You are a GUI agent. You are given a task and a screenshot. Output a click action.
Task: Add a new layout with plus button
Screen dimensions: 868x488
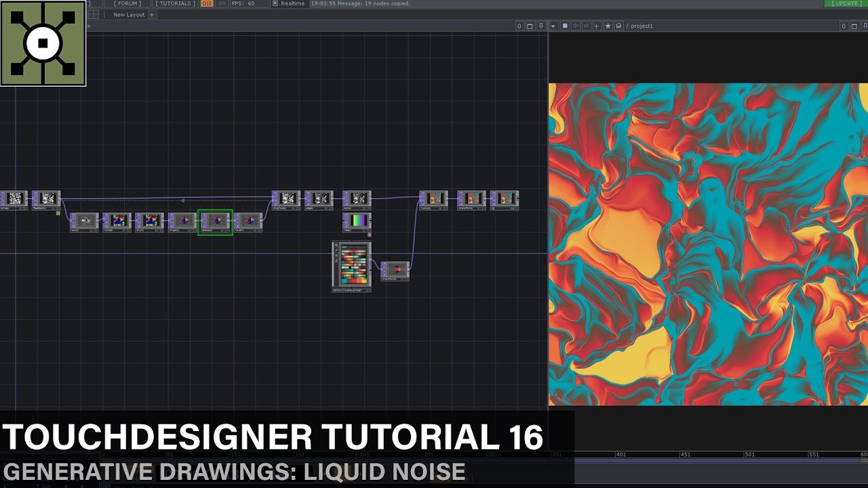pyautogui.click(x=153, y=14)
